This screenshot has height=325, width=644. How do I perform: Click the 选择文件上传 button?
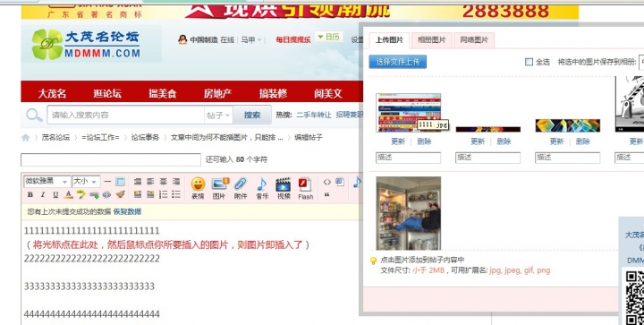point(397,62)
